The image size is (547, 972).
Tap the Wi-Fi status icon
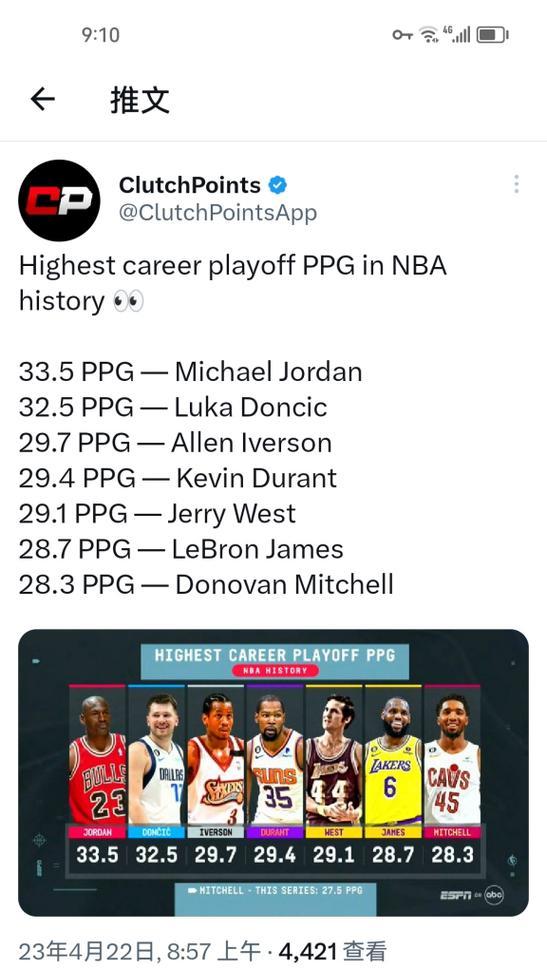[x=429, y=35]
